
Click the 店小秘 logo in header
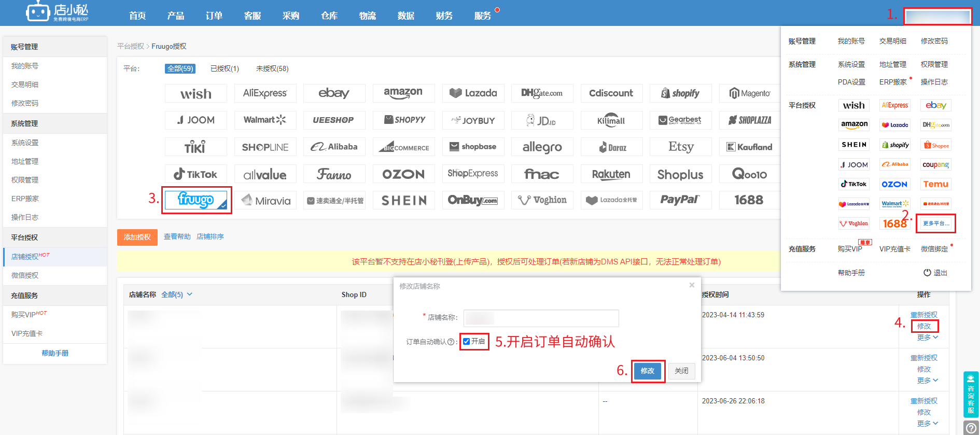[x=58, y=11]
